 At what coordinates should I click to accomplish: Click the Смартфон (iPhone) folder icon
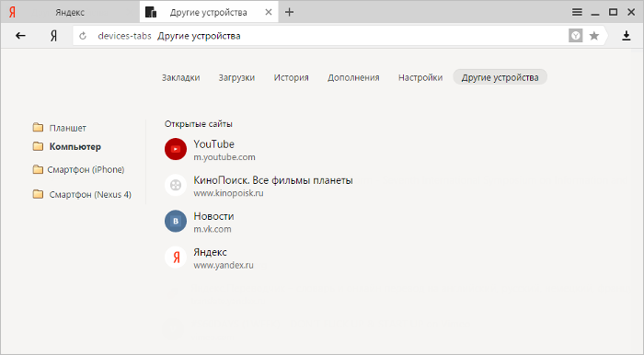coord(38,169)
